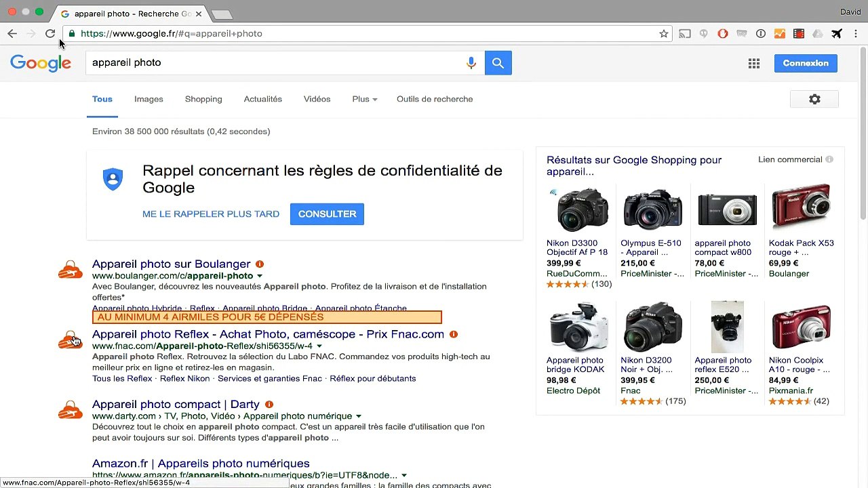
Task: Open Outils de recherche
Action: [435, 99]
